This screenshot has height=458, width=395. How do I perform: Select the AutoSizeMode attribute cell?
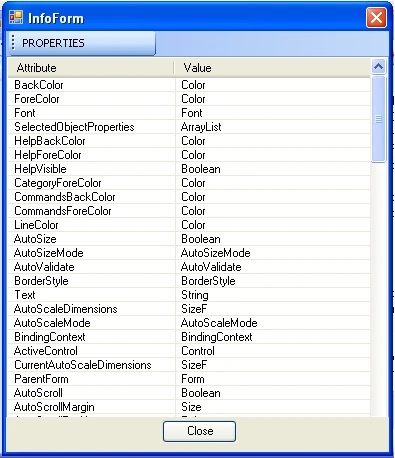pyautogui.click(x=92, y=253)
